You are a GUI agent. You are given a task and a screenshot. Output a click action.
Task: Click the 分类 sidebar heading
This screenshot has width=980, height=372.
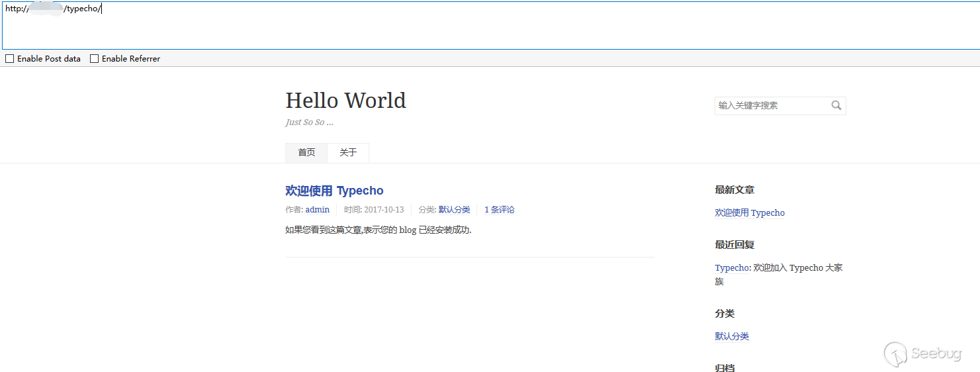pyautogui.click(x=725, y=314)
